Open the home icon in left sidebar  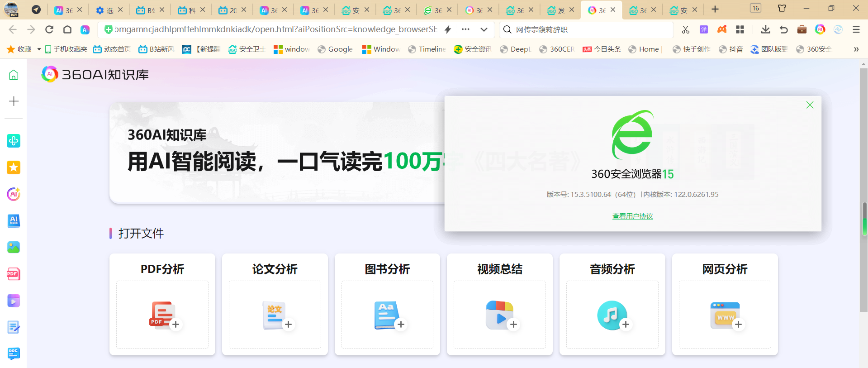click(14, 75)
